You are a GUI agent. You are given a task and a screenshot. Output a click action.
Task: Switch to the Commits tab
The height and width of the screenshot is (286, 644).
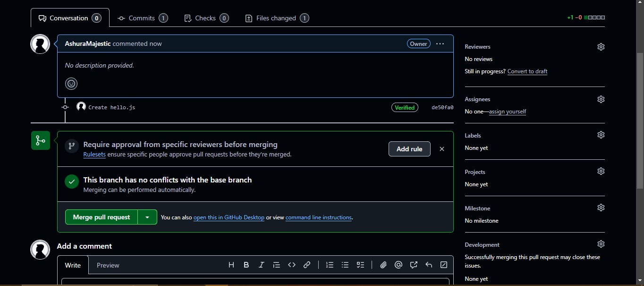click(x=142, y=18)
